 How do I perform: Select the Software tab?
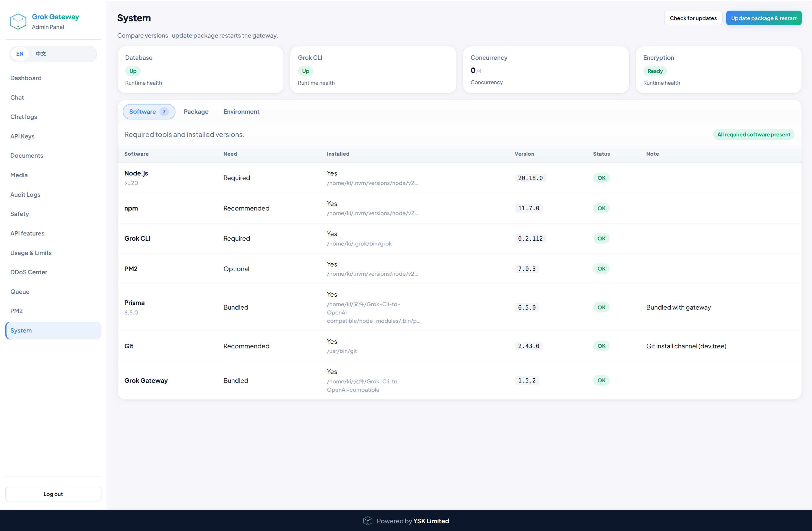(149, 112)
